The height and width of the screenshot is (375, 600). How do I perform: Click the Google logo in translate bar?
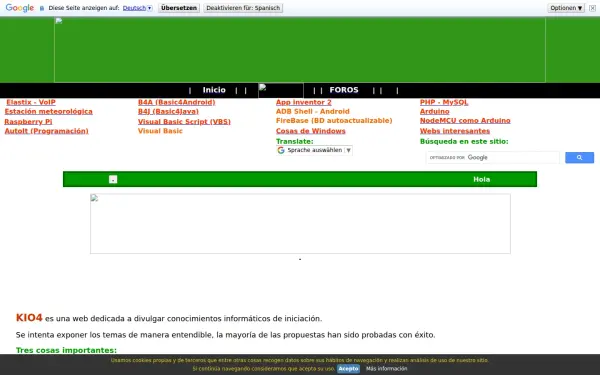point(20,8)
